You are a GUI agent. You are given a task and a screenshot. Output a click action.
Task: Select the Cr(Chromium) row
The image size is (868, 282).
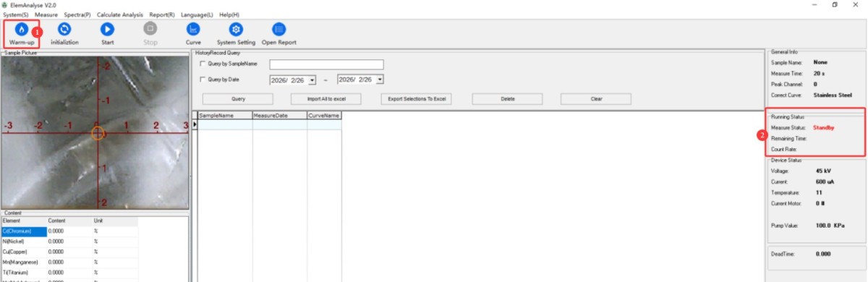tap(69, 231)
